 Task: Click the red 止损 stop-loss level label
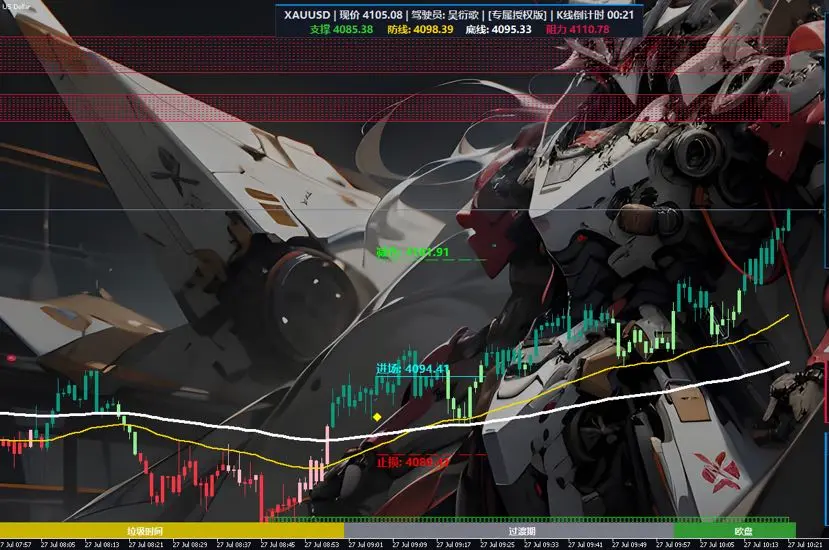(x=413, y=462)
